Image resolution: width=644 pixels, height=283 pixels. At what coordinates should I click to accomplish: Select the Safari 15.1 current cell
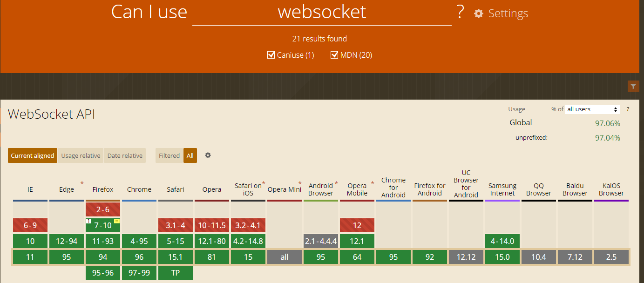[176, 257]
